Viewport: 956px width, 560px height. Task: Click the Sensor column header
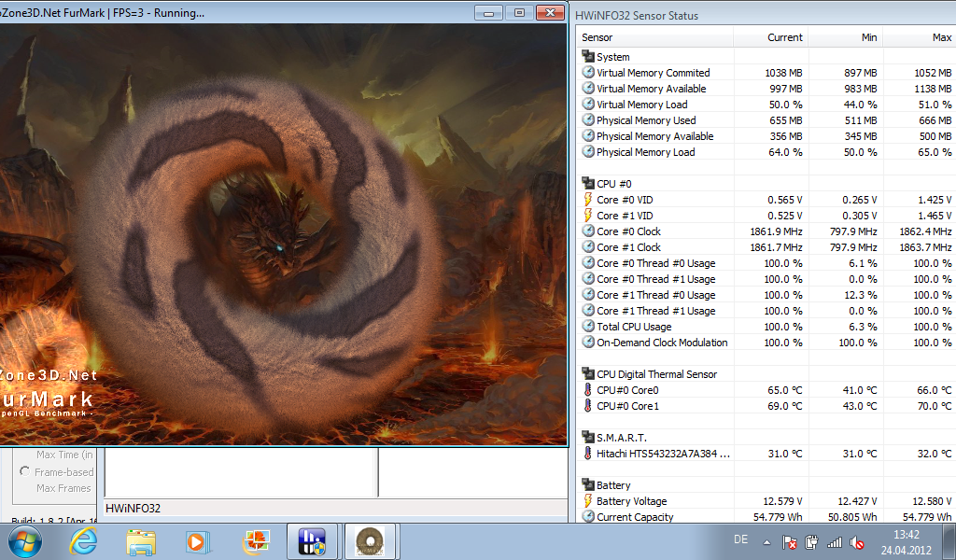pyautogui.click(x=654, y=37)
